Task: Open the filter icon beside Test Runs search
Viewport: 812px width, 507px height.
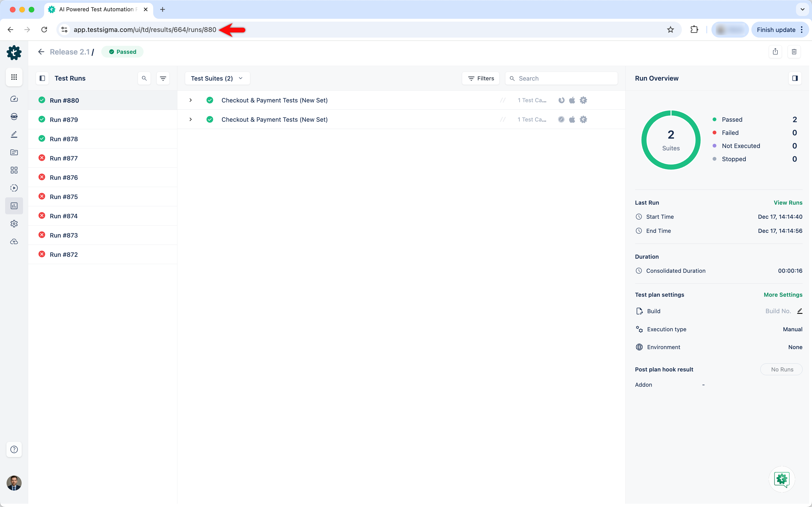Action: coord(163,78)
